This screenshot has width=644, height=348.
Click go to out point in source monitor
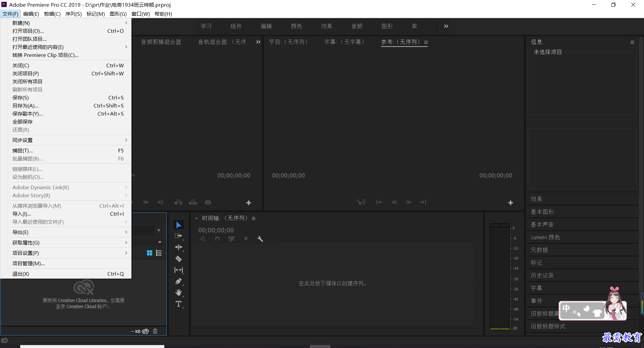[160, 202]
